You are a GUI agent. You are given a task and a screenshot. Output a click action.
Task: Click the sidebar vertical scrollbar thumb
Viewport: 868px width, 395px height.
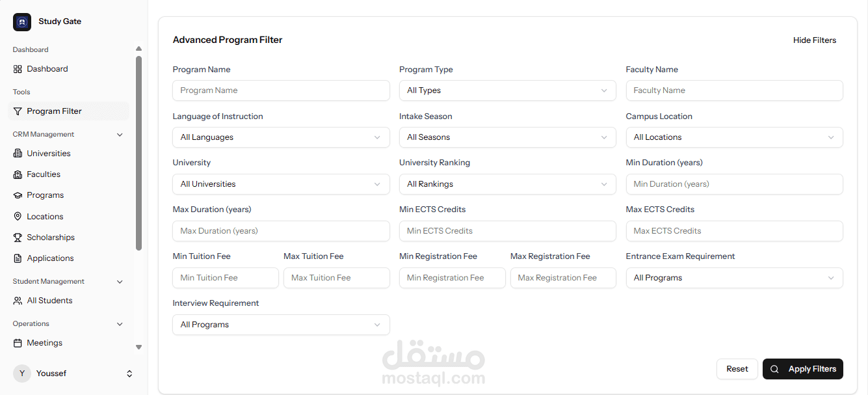point(138,153)
